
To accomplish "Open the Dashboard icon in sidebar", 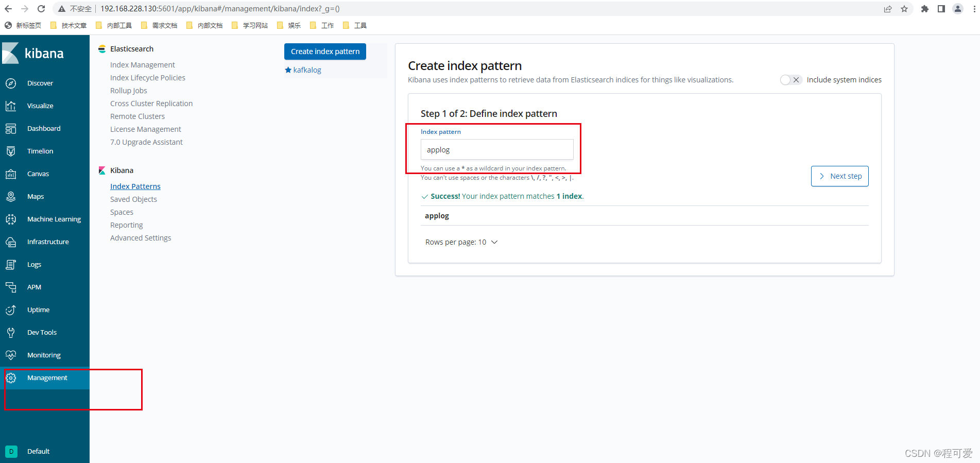I will click(x=11, y=129).
